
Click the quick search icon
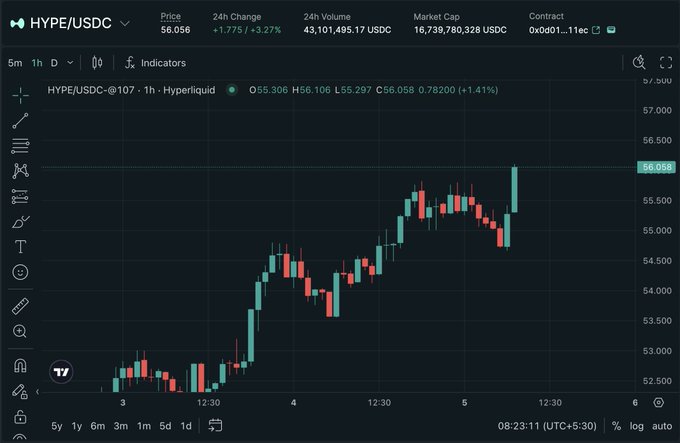pyautogui.click(x=639, y=63)
